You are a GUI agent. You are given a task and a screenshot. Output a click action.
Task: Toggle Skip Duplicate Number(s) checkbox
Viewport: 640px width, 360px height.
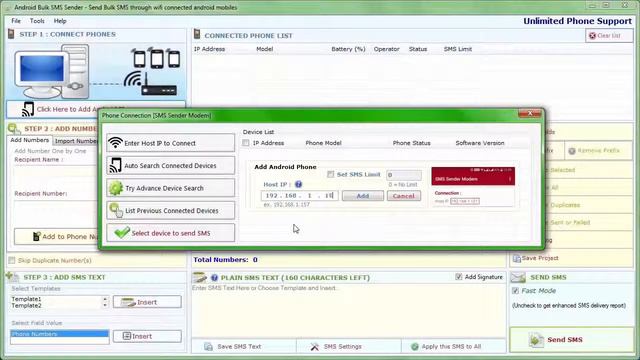[12, 260]
